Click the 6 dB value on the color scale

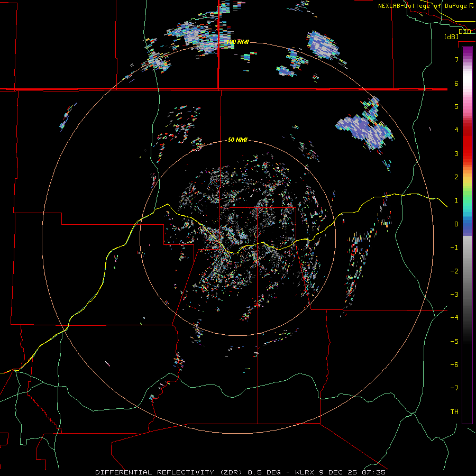pos(456,83)
